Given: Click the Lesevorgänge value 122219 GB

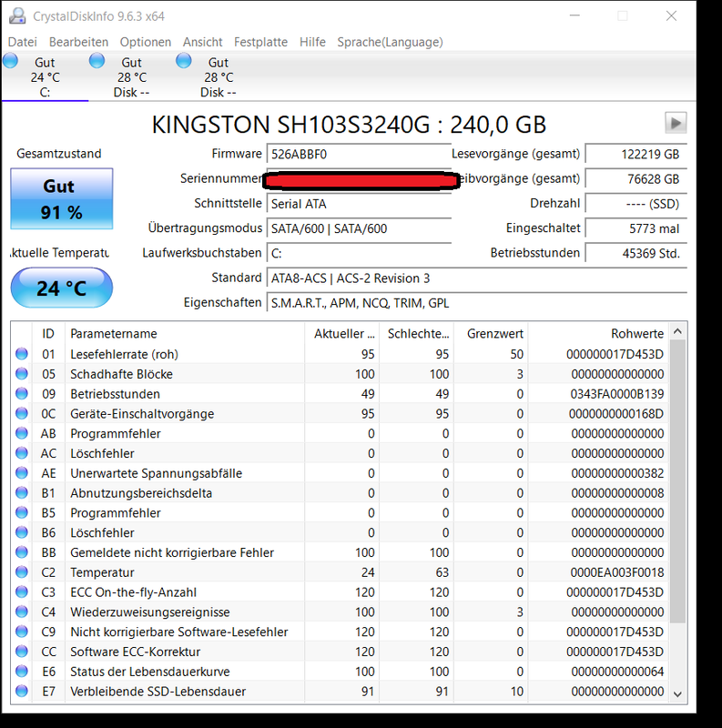Looking at the screenshot, I should pyautogui.click(x=636, y=154).
